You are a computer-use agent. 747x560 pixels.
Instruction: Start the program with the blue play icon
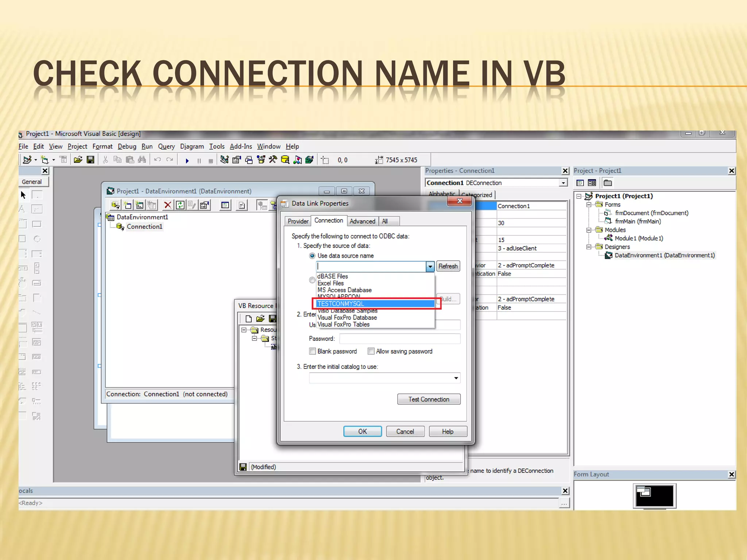tap(187, 160)
